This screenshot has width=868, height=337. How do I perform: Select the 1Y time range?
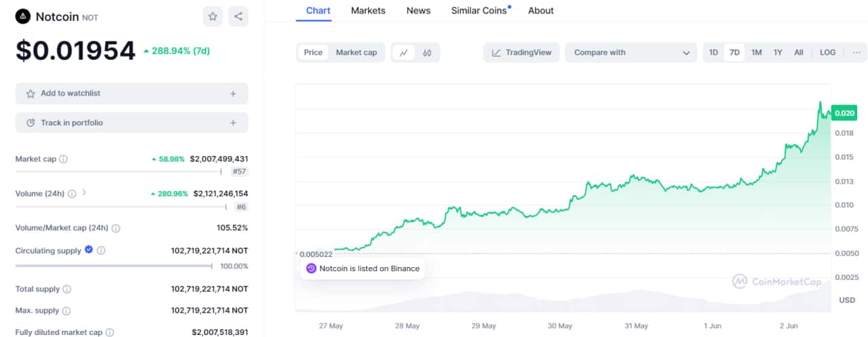778,52
